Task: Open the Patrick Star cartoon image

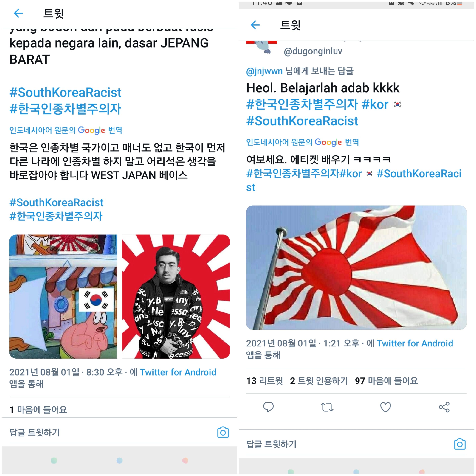Action: 63,296
